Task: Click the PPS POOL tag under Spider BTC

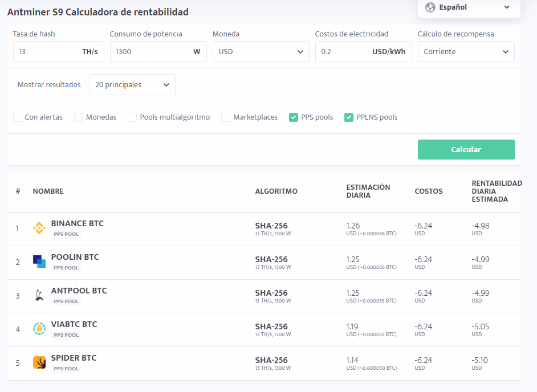Action: pos(66,369)
